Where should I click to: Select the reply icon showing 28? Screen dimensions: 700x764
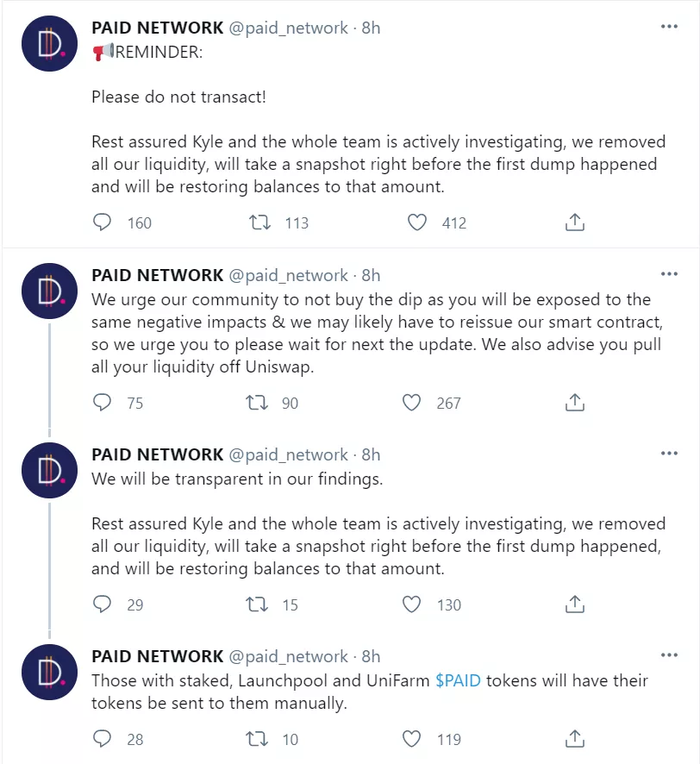click(101, 739)
